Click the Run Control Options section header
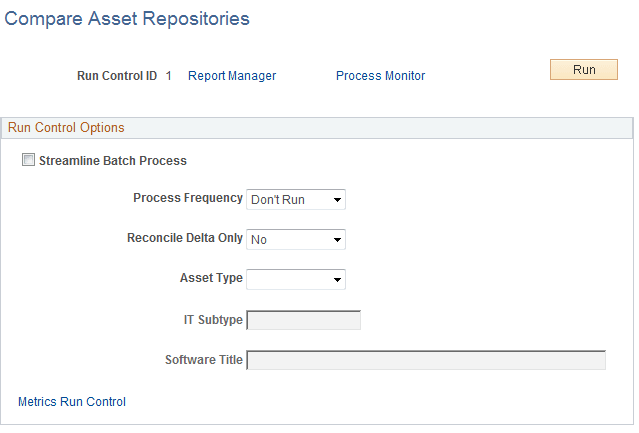Image resolution: width=639 pixels, height=433 pixels. tap(66, 128)
